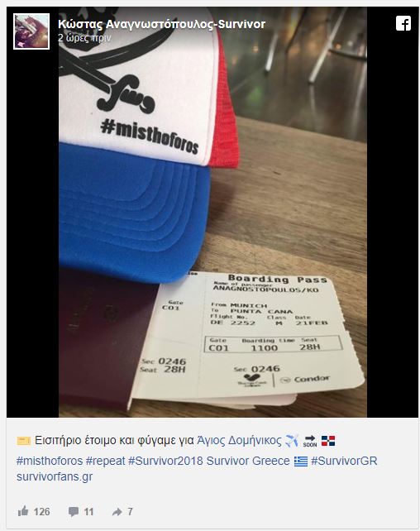420x531 pixels.
Task: Click the #Survivor2018 hashtag
Action: (x=165, y=461)
